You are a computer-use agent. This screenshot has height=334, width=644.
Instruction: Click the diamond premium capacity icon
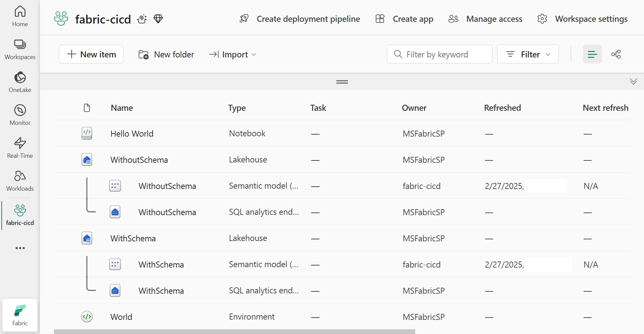point(158,19)
